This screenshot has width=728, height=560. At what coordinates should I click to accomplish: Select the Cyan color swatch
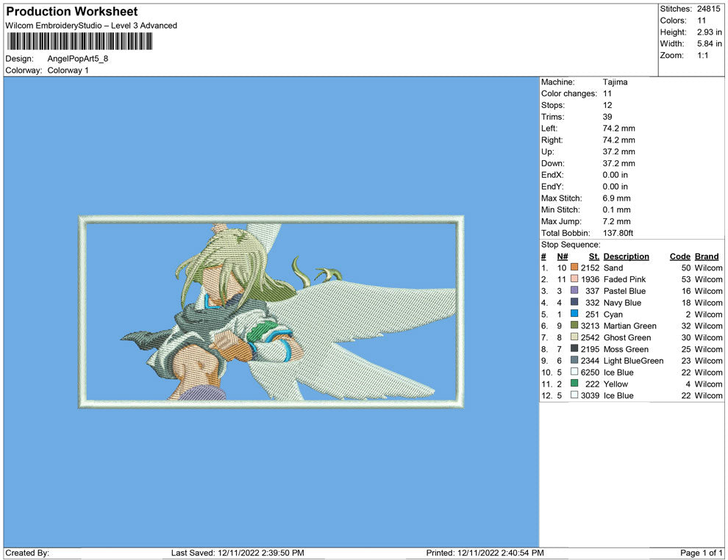(x=574, y=315)
